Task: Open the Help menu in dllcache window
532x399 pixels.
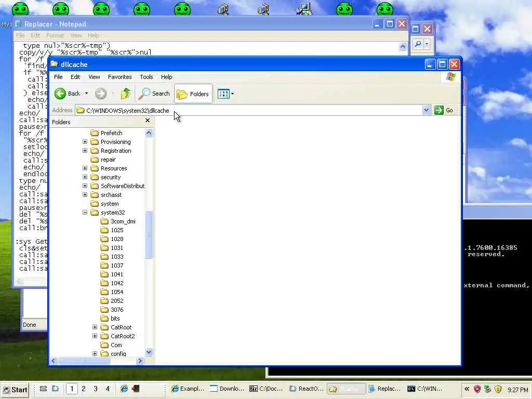Action: 167,77
